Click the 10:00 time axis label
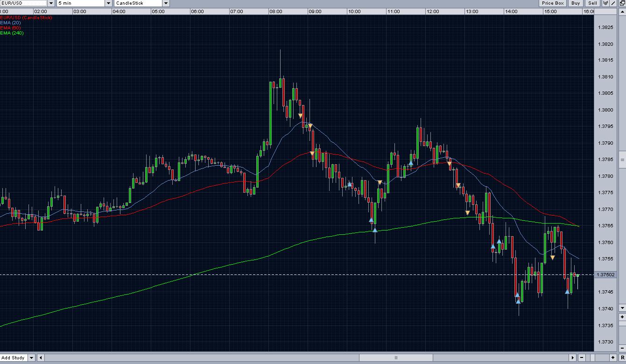626x364 pixels. tap(354, 11)
